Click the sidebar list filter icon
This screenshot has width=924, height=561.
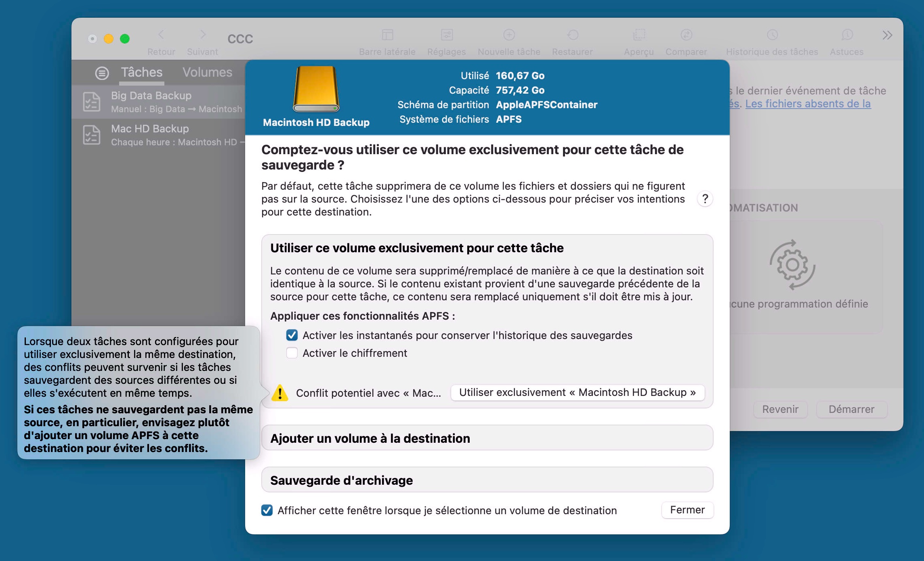(102, 73)
